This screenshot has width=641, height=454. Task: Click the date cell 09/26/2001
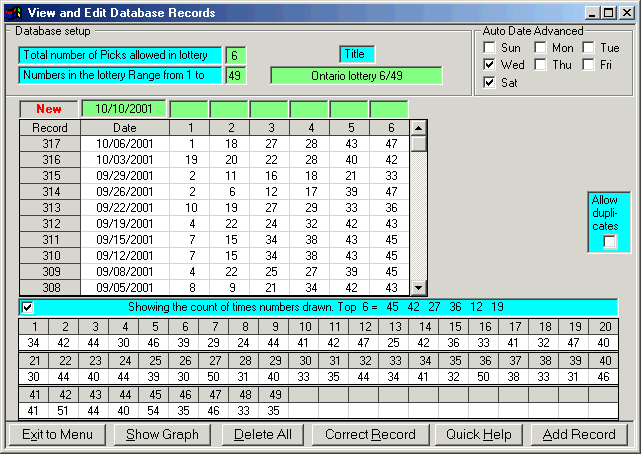(x=125, y=192)
